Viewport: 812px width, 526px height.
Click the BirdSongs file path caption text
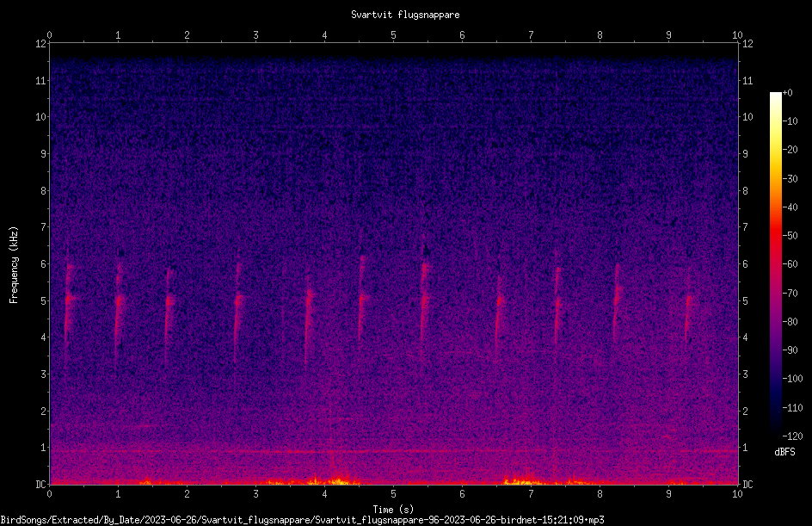[303, 520]
